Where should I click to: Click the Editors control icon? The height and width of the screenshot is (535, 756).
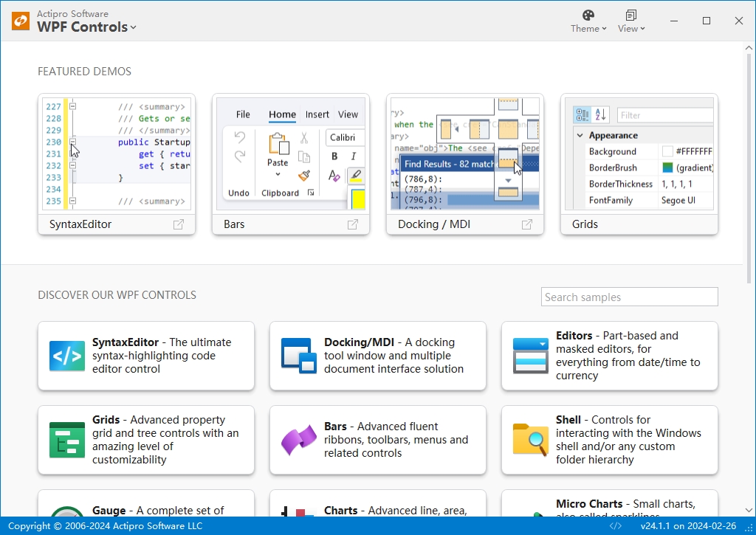click(x=530, y=356)
